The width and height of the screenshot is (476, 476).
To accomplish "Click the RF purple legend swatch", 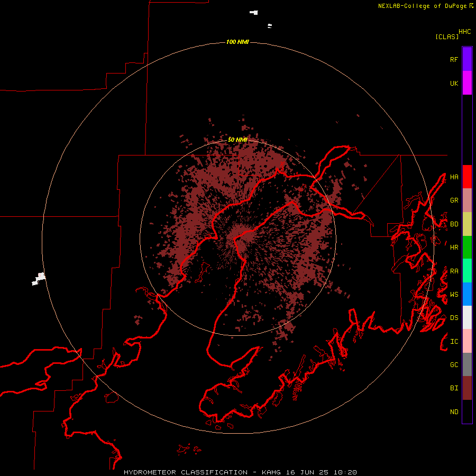I will pos(467,59).
